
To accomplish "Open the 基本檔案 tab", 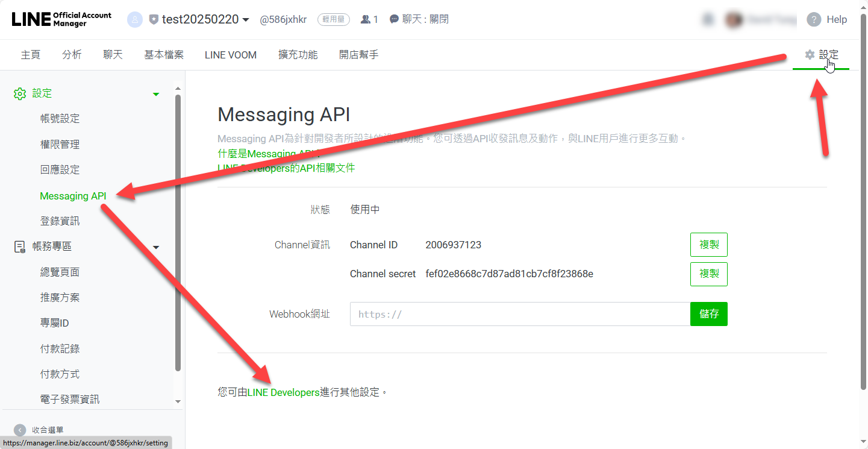I will pyautogui.click(x=164, y=55).
